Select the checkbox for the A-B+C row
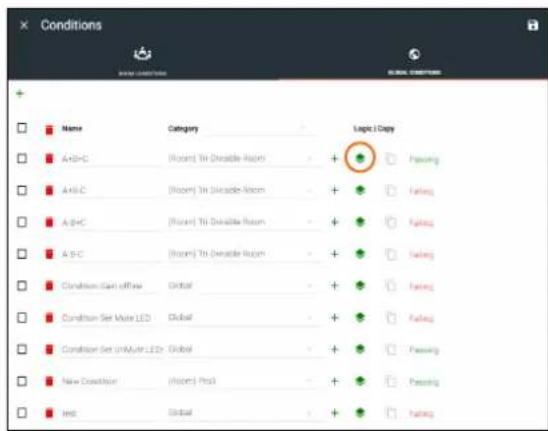 point(22,222)
